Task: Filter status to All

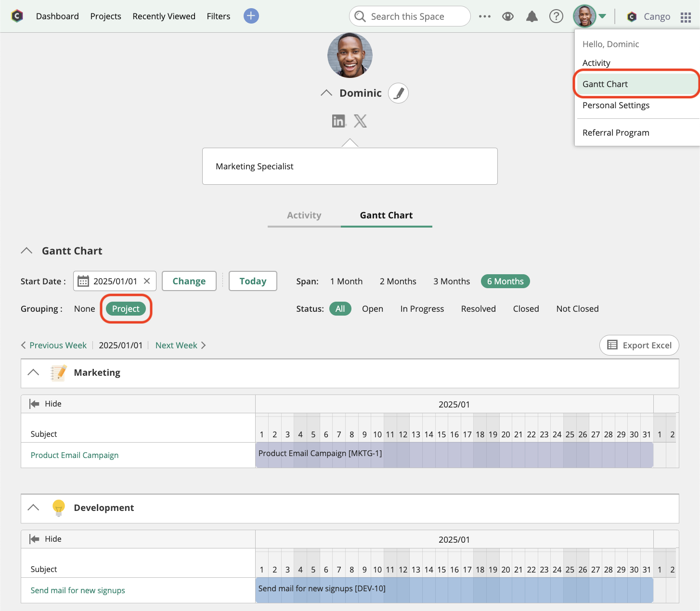Action: [340, 309]
